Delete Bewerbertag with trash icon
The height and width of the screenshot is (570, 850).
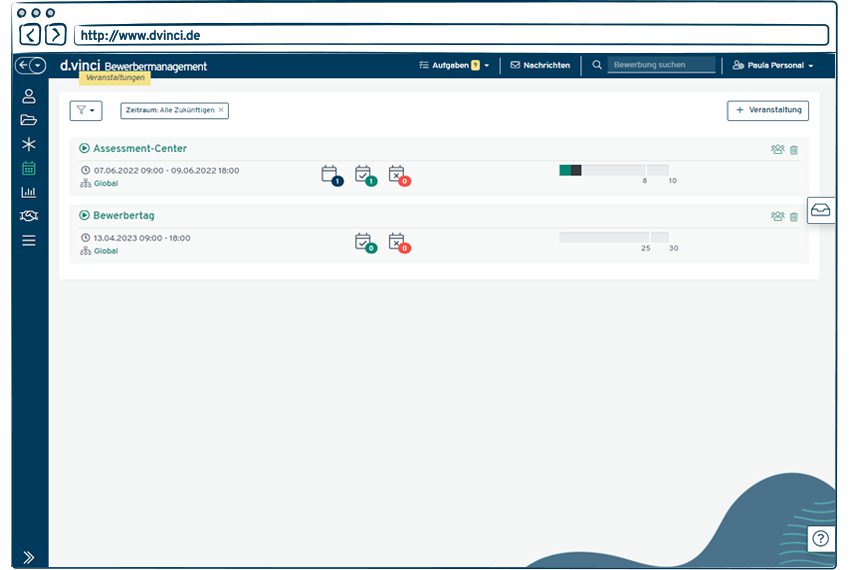click(794, 217)
